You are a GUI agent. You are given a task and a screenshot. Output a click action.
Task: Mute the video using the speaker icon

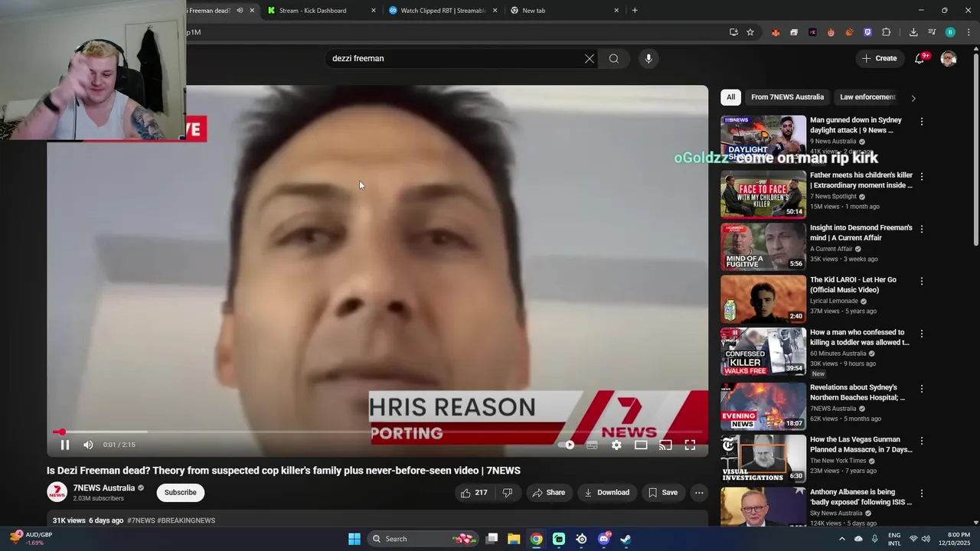pyautogui.click(x=88, y=445)
